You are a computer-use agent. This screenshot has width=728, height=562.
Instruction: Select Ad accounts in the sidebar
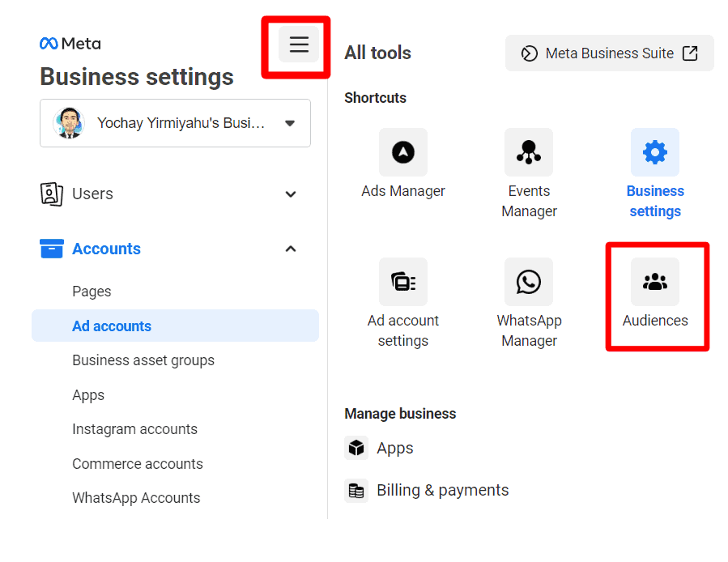coord(175,326)
